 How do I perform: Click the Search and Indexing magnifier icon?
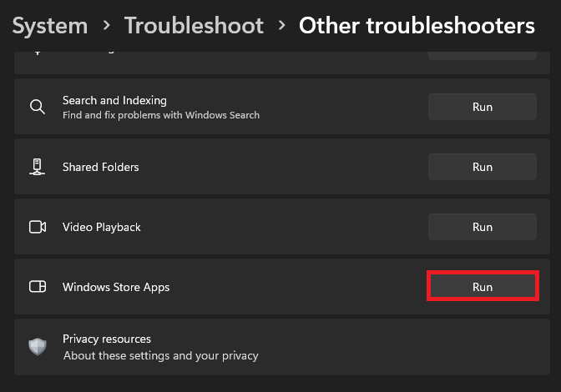pyautogui.click(x=37, y=107)
